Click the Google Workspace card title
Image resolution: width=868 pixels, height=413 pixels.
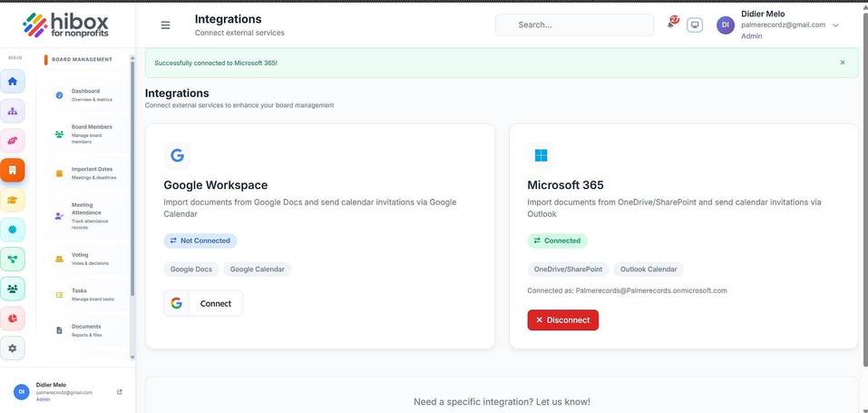(215, 185)
